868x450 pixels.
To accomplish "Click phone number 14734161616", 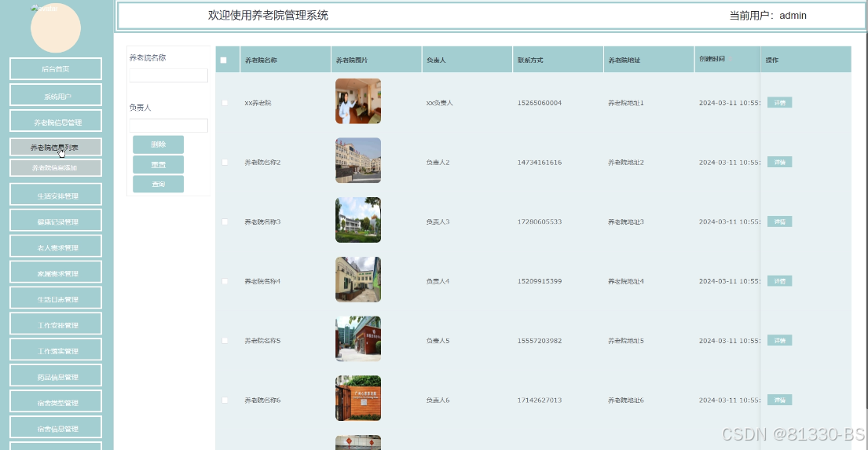I will [539, 163].
